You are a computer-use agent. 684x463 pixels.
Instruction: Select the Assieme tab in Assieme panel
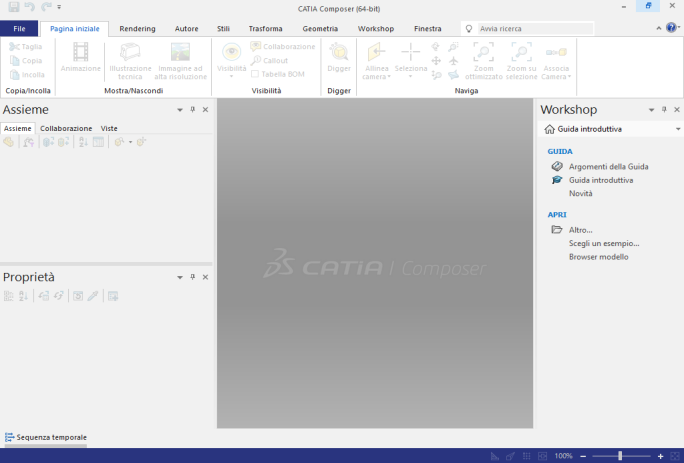point(17,128)
